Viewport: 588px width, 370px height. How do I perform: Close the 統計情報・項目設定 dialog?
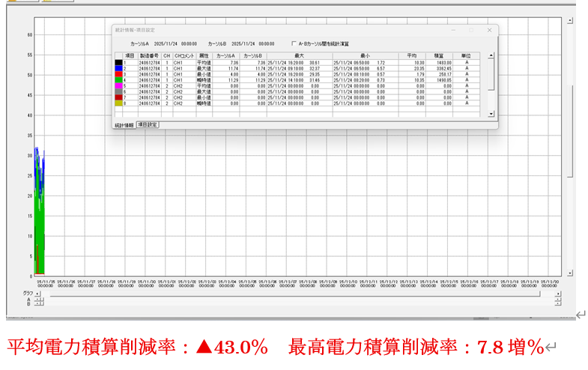[x=489, y=30]
